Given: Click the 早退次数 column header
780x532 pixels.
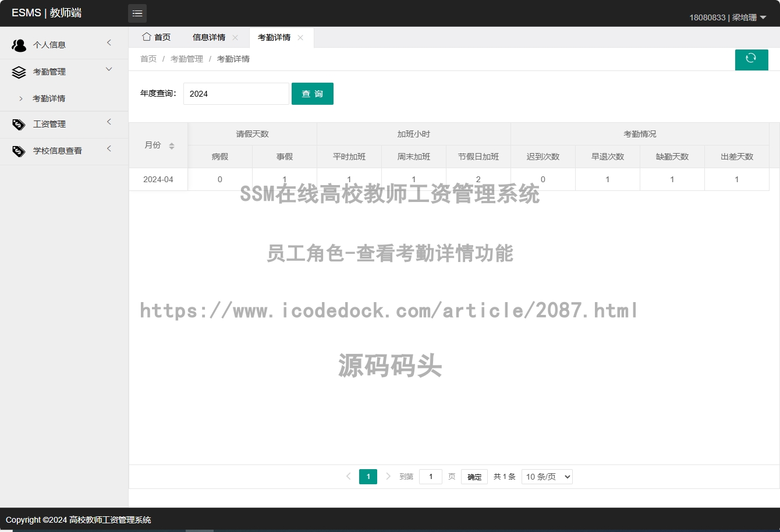Looking at the screenshot, I should coord(608,157).
